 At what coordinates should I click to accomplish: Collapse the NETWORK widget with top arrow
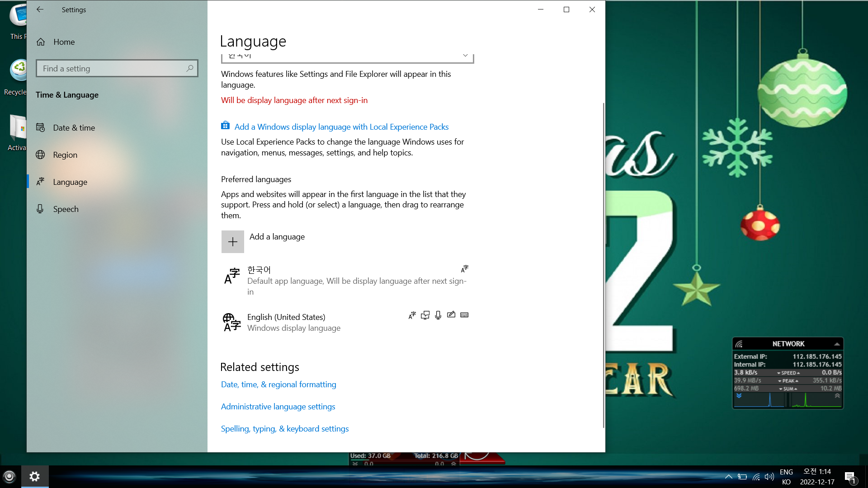pos(837,344)
